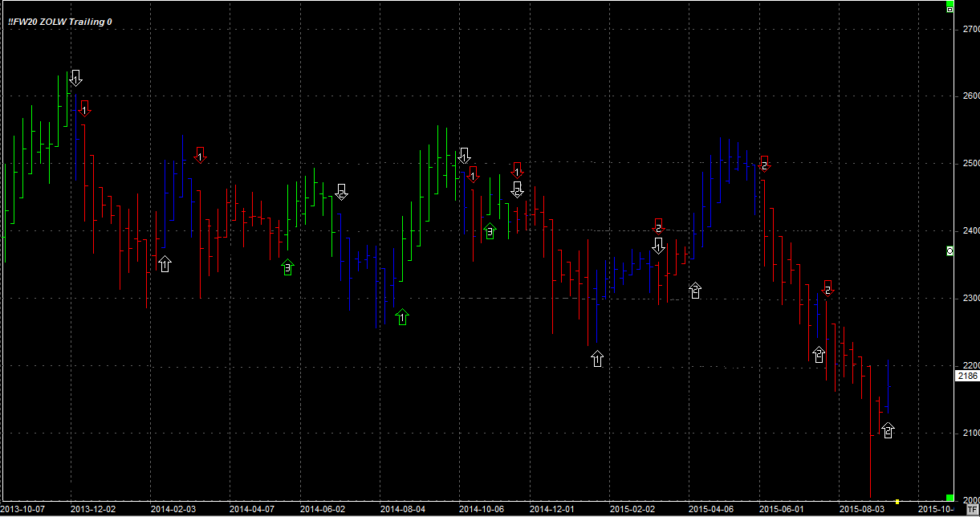Click the white up arrow 2 below last blue bar
Viewport: 980px width, 517px height.
click(888, 429)
